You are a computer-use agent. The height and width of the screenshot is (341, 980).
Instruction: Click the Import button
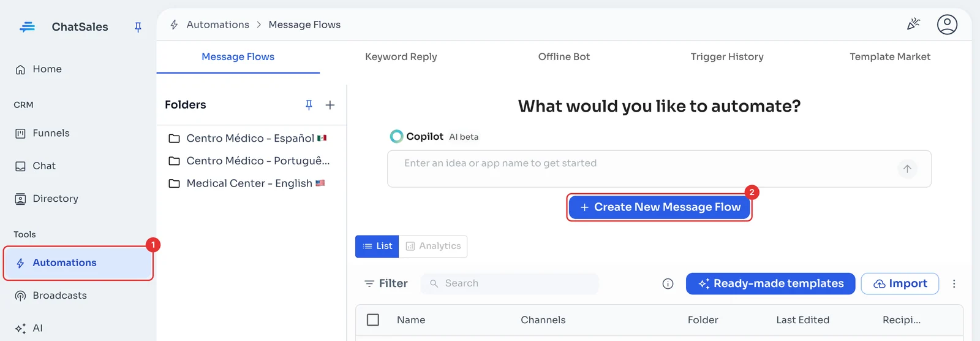900,283
